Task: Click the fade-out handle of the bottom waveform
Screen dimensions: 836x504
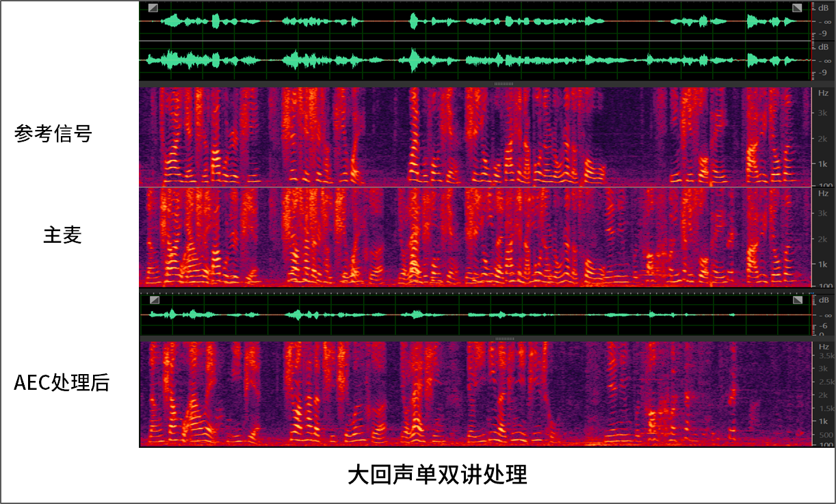Action: click(x=797, y=300)
